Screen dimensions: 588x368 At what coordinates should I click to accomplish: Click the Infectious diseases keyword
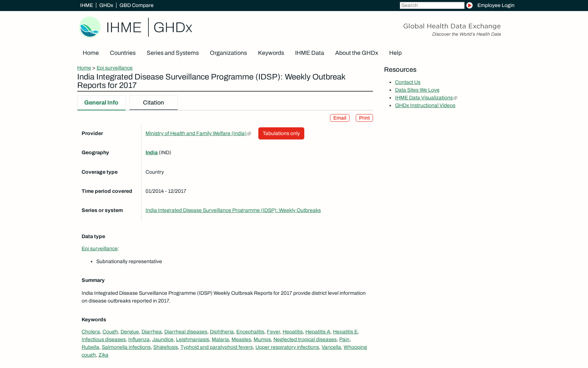click(104, 339)
